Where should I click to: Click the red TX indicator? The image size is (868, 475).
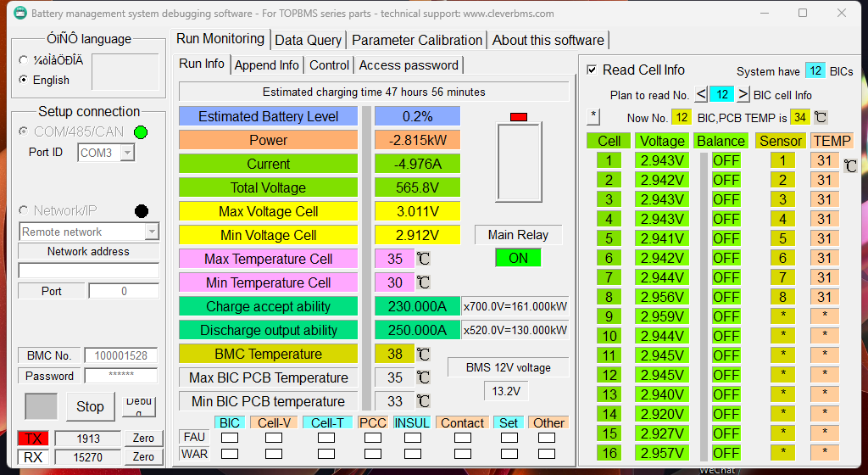33,439
